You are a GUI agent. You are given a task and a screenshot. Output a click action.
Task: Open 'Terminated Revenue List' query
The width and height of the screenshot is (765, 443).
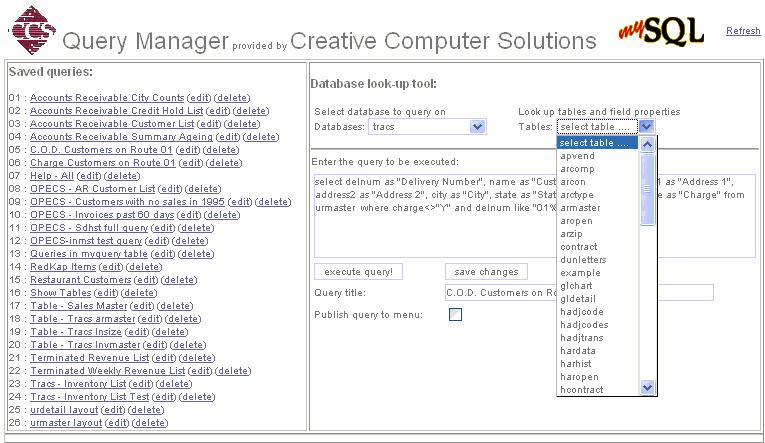[89, 358]
